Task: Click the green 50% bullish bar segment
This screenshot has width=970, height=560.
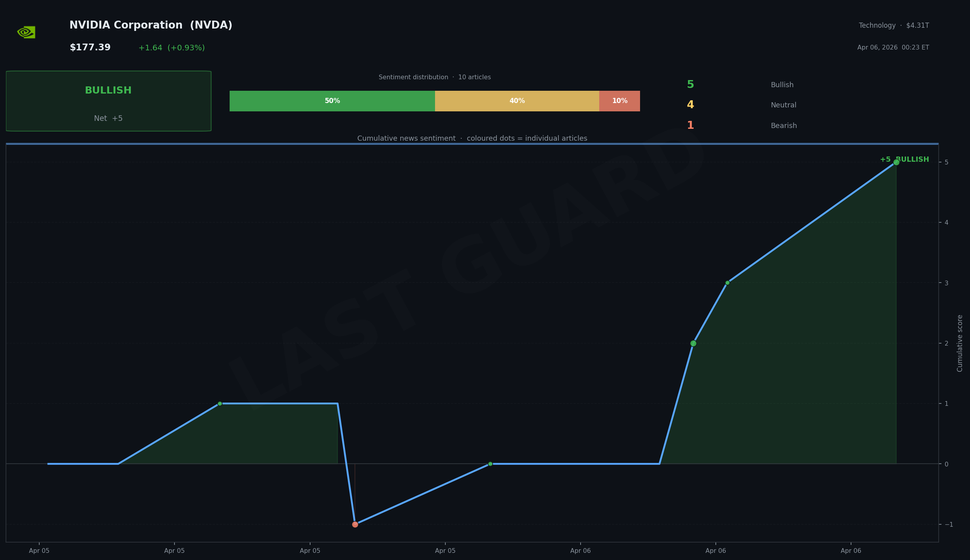Action: click(x=332, y=101)
